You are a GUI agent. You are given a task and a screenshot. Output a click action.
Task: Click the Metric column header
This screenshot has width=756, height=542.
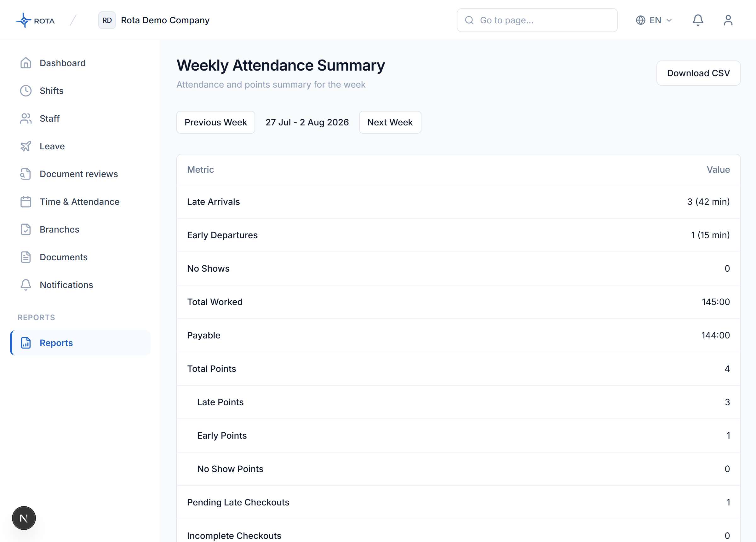200,170
